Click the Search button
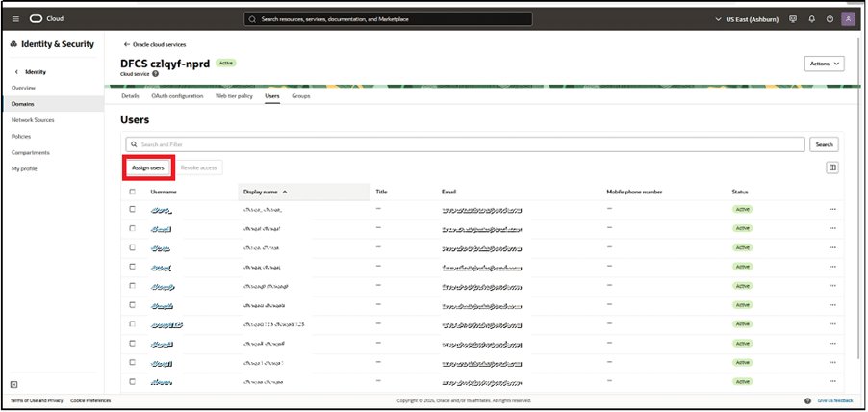868x412 pixels. click(824, 144)
